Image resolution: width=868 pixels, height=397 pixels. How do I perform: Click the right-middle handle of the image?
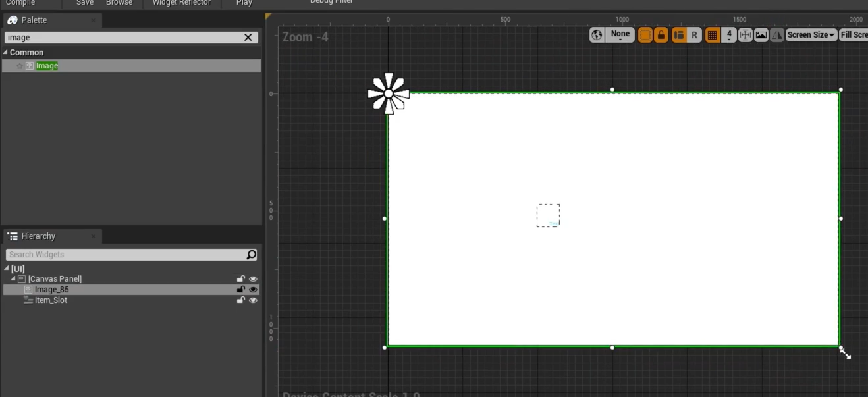point(841,219)
